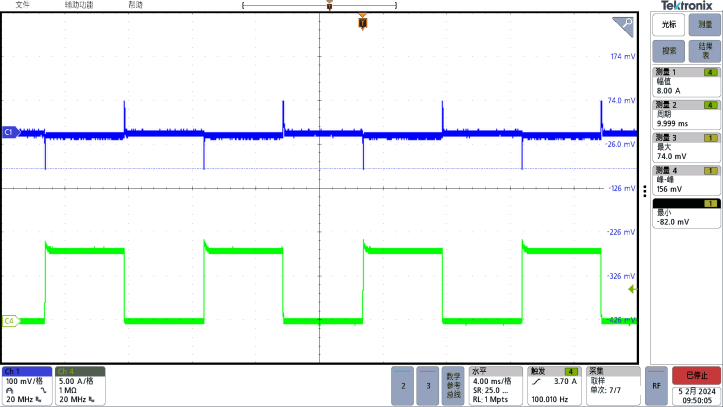Click the 测量 measure button
This screenshot has width=723, height=407.
[x=705, y=24]
